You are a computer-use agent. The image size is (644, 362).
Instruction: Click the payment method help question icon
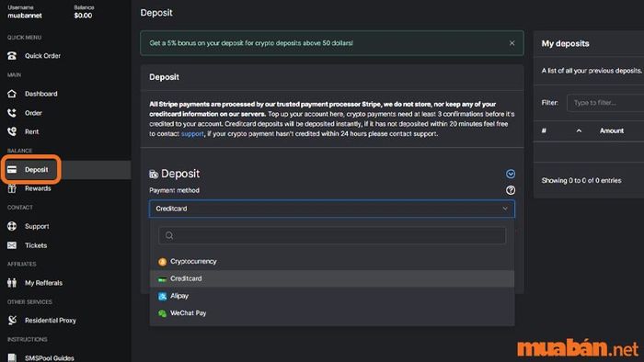511,190
